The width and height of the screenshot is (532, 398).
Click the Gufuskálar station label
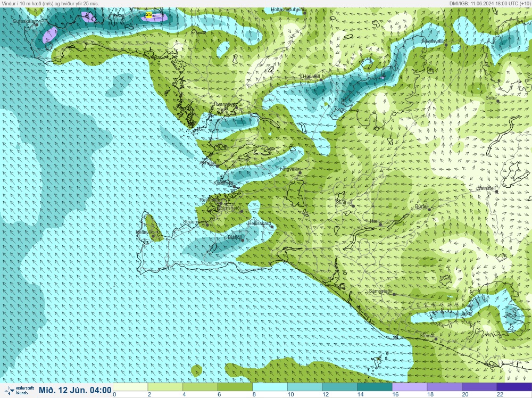click(x=24, y=21)
